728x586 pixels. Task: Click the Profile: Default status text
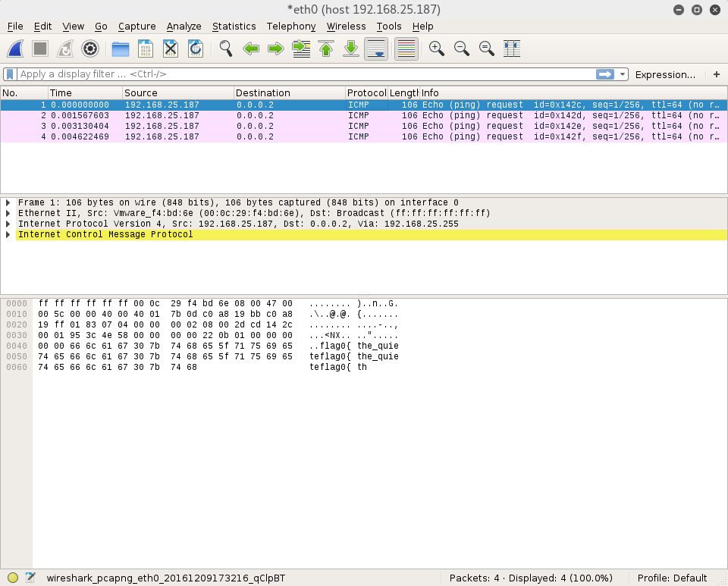pyautogui.click(x=672, y=578)
